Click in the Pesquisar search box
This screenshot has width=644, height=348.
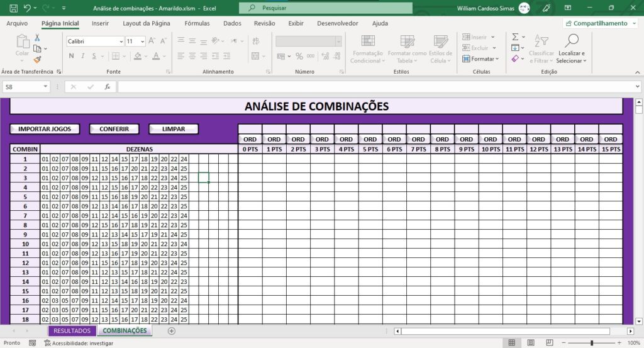(326, 8)
